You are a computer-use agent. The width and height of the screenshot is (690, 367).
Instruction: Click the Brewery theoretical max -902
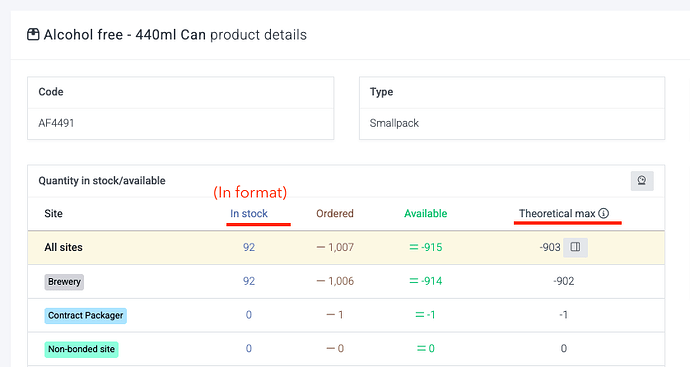coord(564,281)
